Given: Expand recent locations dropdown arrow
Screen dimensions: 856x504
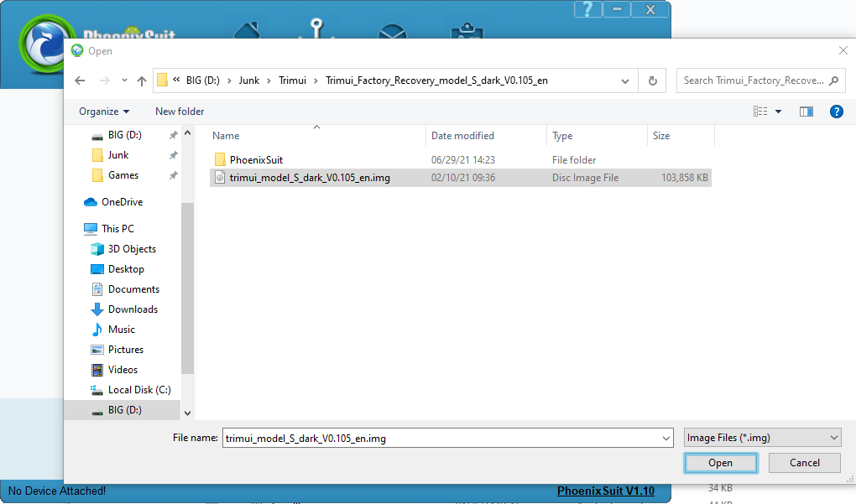Looking at the screenshot, I should point(124,81).
